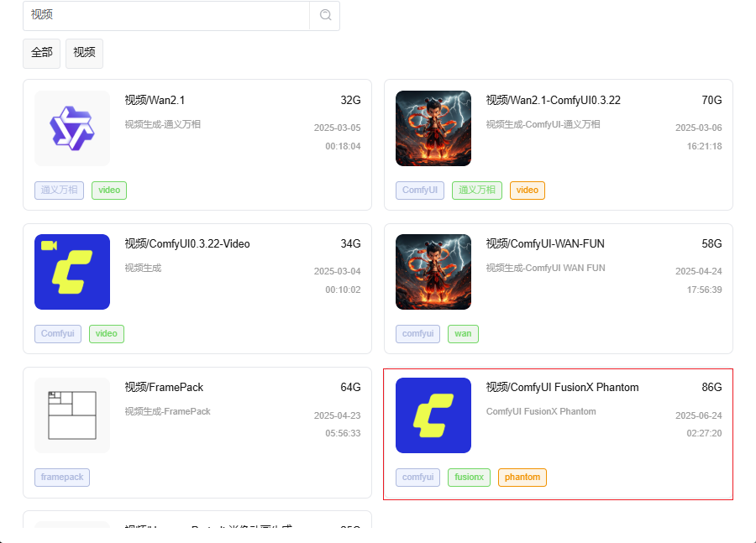
Task: Click the 视频生成-通义万相 description
Action: pos(162,124)
